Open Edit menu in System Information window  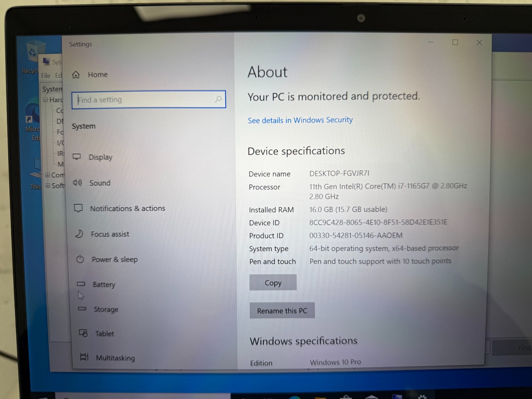click(x=59, y=75)
